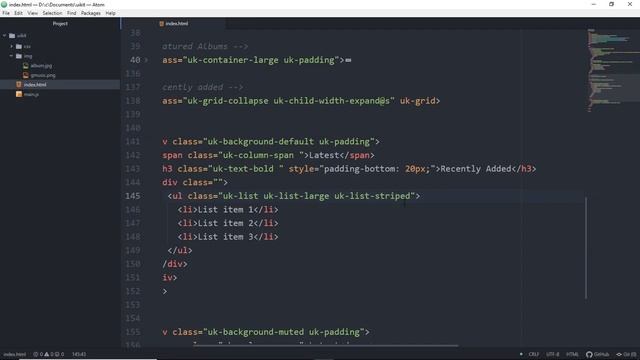Open linter warnings icon in status bar
Image resolution: width=640 pixels, height=360 pixels.
(x=47, y=354)
